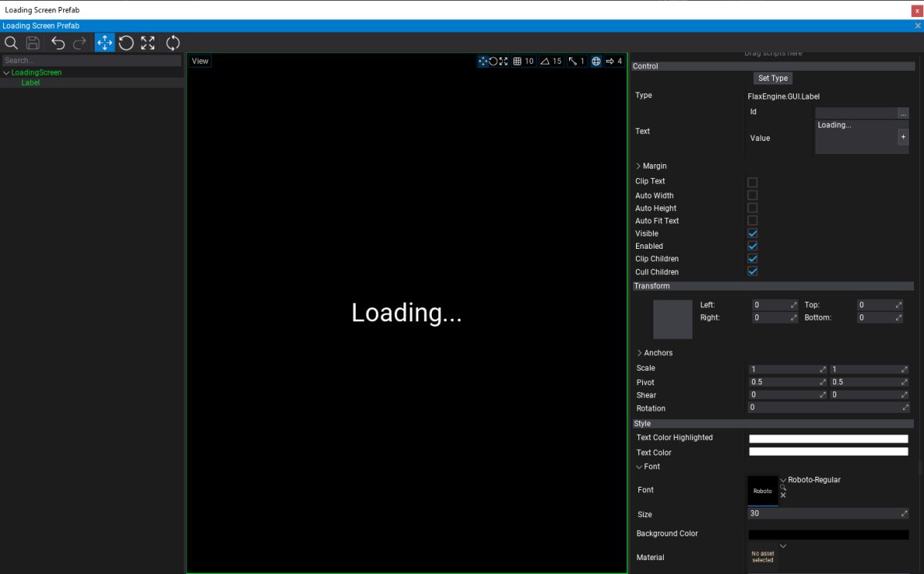
Task: Click the Loading... label in viewport
Action: coord(407,313)
